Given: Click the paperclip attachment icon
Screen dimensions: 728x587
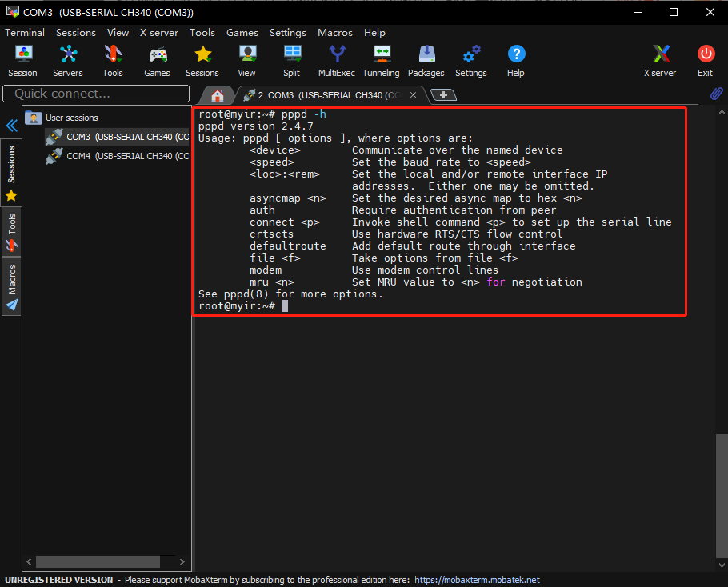Looking at the screenshot, I should coord(716,94).
